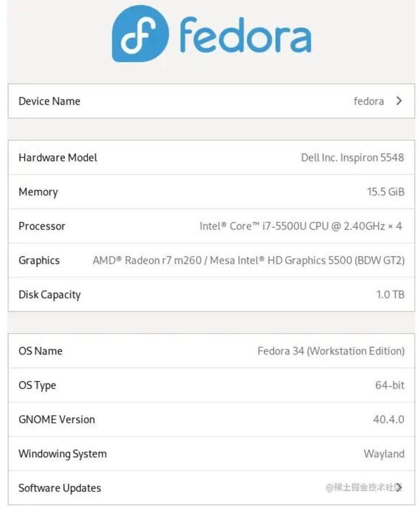420x511 pixels.
Task: Click the Fedora 34 Workstation Edition text
Action: pyautogui.click(x=331, y=351)
